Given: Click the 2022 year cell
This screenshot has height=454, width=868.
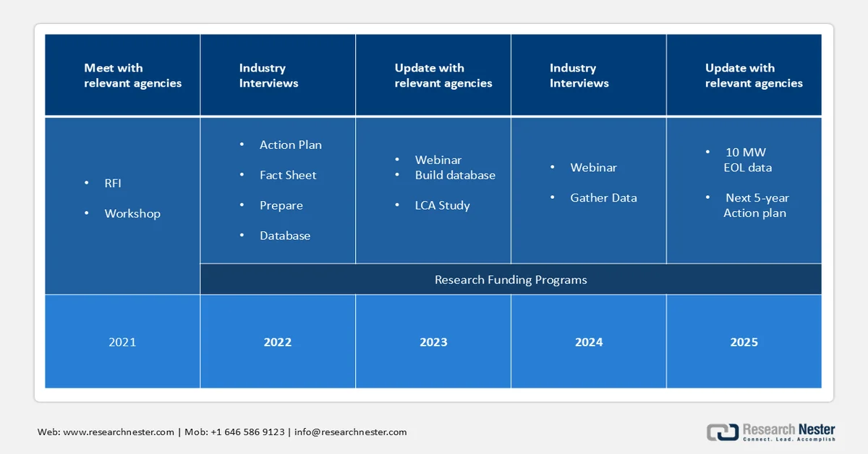Looking at the screenshot, I should pos(278,342).
